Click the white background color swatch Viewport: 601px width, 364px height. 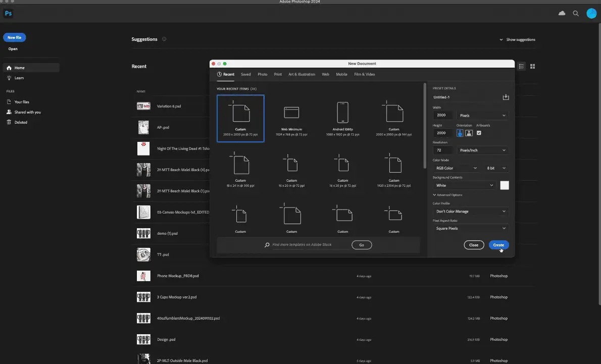click(504, 185)
